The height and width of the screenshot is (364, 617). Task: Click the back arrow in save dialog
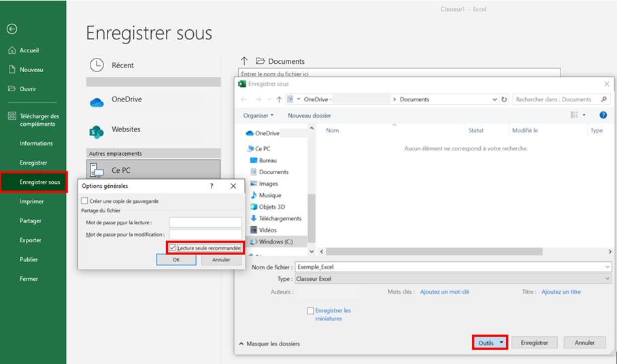point(244,99)
